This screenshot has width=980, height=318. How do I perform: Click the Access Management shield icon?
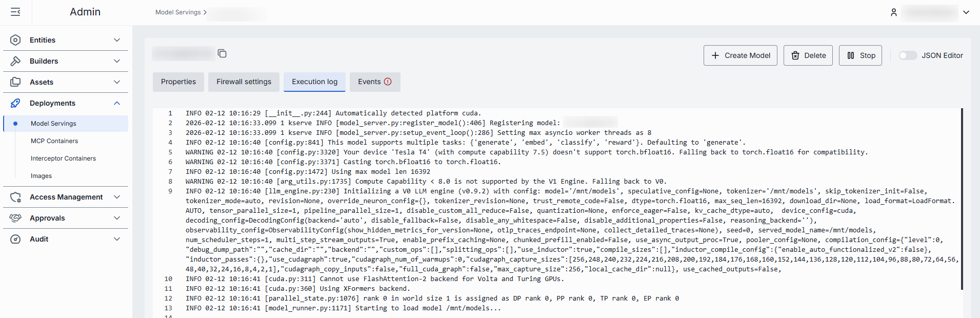click(x=15, y=197)
